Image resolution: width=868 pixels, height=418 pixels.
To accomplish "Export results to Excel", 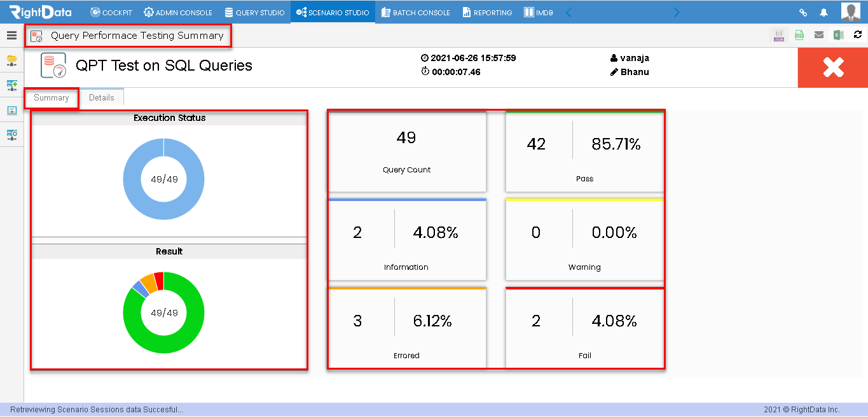I will pos(839,35).
